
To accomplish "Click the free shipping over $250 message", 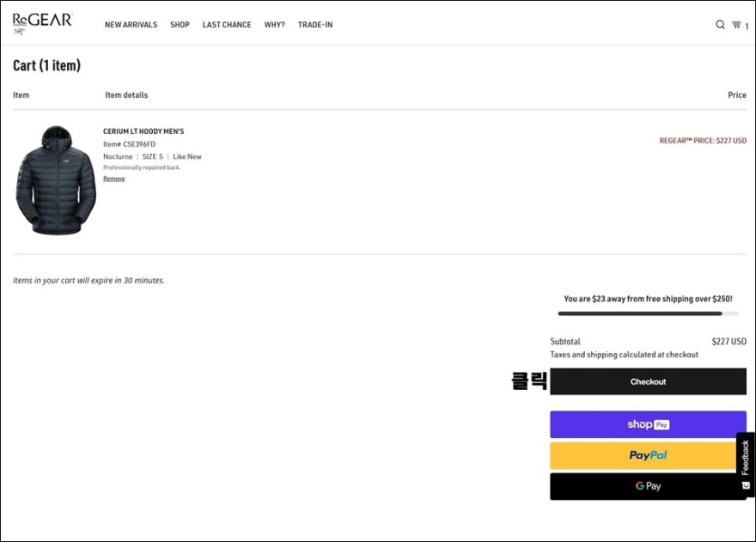I will click(x=648, y=299).
